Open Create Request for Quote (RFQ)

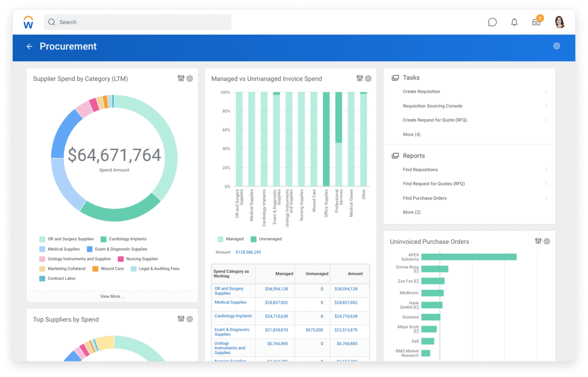[435, 120]
